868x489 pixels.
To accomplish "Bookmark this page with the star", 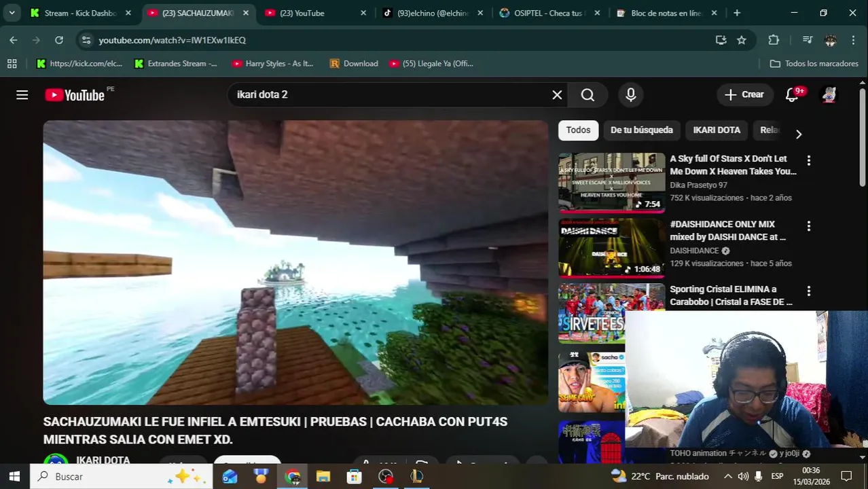I will (x=742, y=40).
